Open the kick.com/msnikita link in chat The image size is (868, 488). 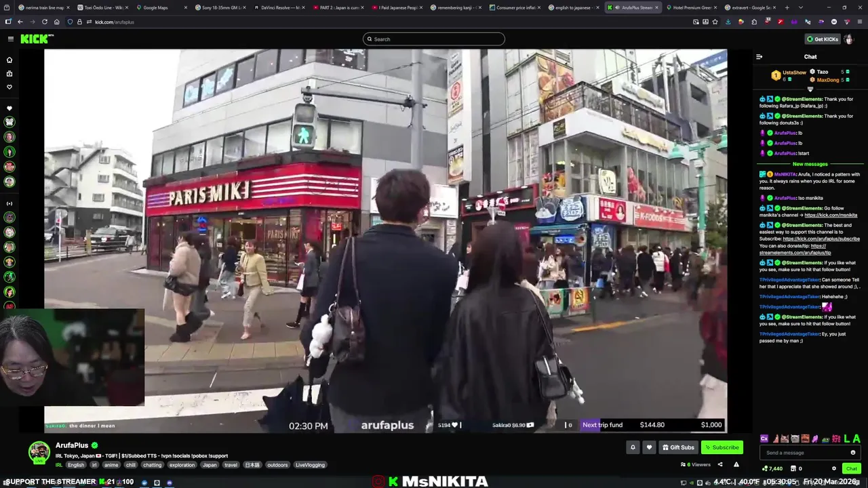831,215
